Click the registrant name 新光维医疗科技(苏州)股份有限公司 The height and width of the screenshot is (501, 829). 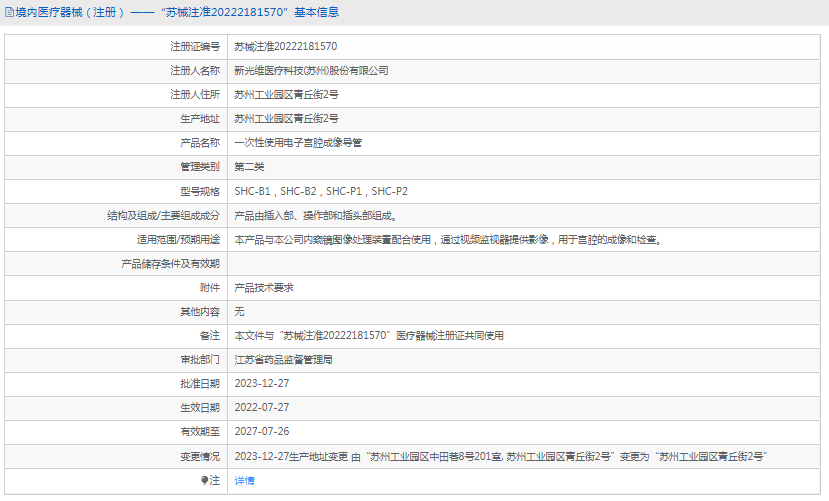pyautogui.click(x=311, y=71)
